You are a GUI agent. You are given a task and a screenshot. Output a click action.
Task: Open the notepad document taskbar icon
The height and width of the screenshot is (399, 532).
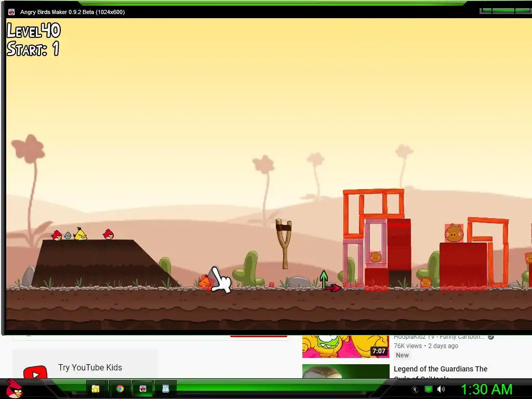pyautogui.click(x=166, y=389)
